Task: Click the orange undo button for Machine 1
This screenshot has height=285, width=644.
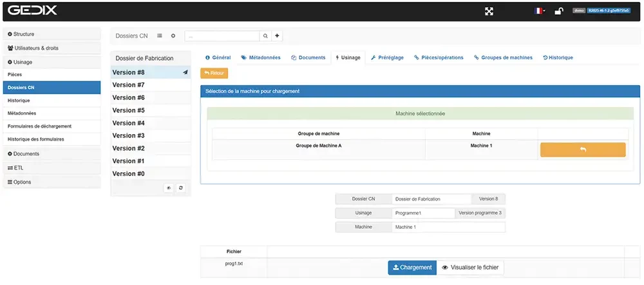Action: point(583,150)
